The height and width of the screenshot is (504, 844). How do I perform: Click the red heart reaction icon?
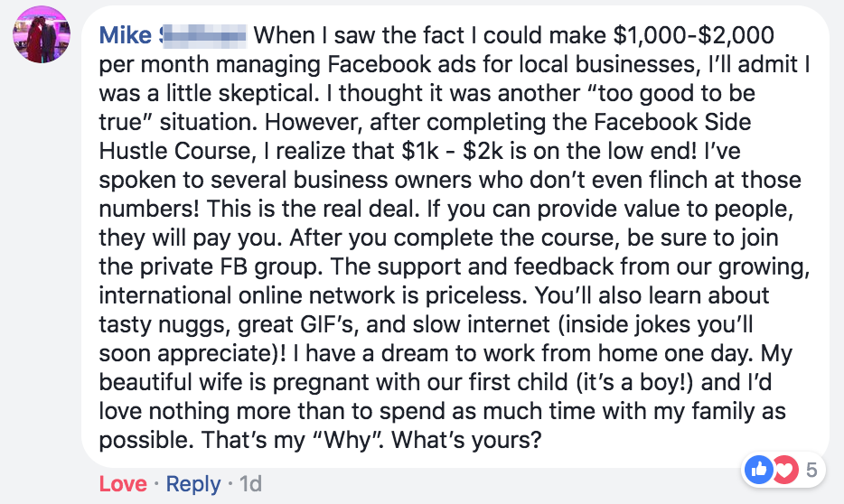784,470
